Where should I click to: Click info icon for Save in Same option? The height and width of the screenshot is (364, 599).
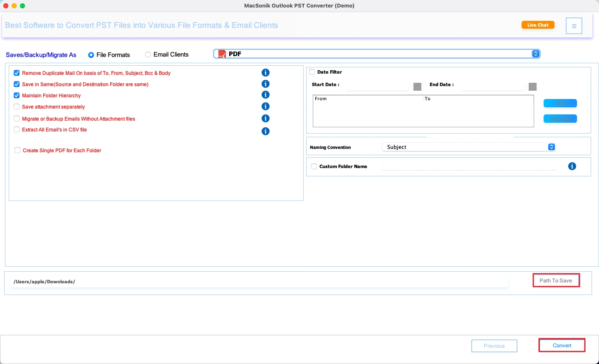coord(265,84)
